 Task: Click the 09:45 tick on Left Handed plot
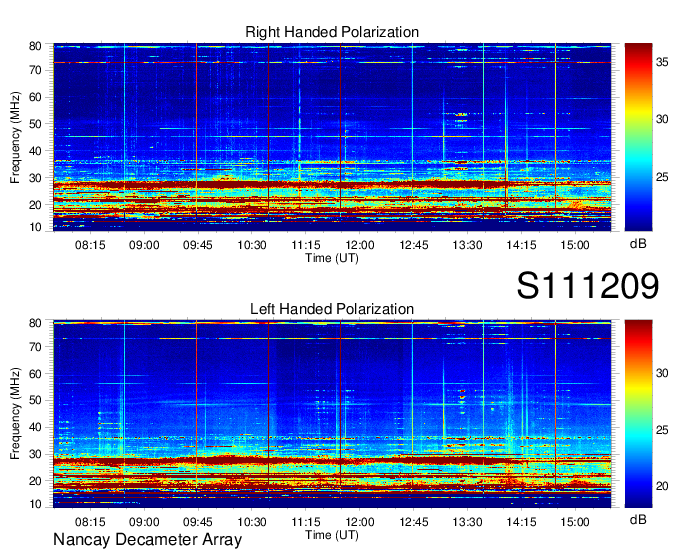pyautogui.click(x=198, y=522)
